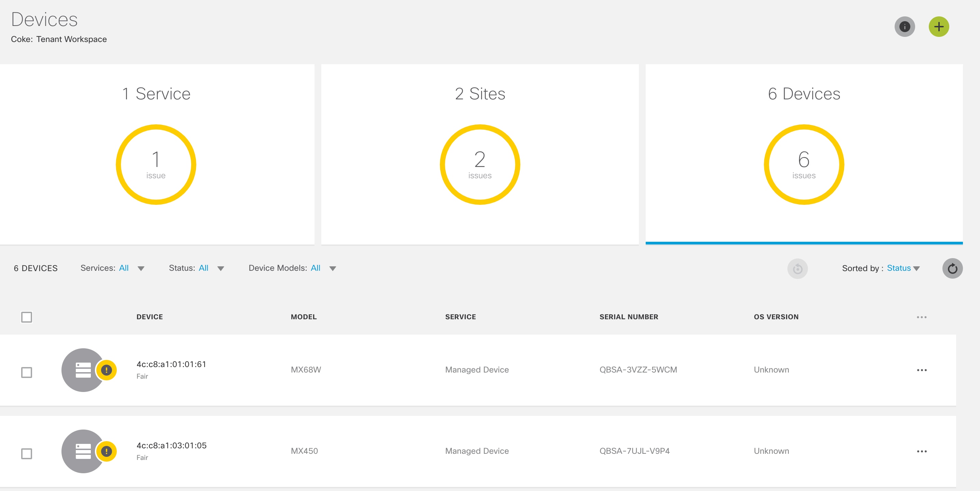Click the green plus button to add a device
Image resolution: width=980 pixels, height=491 pixels.
click(939, 27)
